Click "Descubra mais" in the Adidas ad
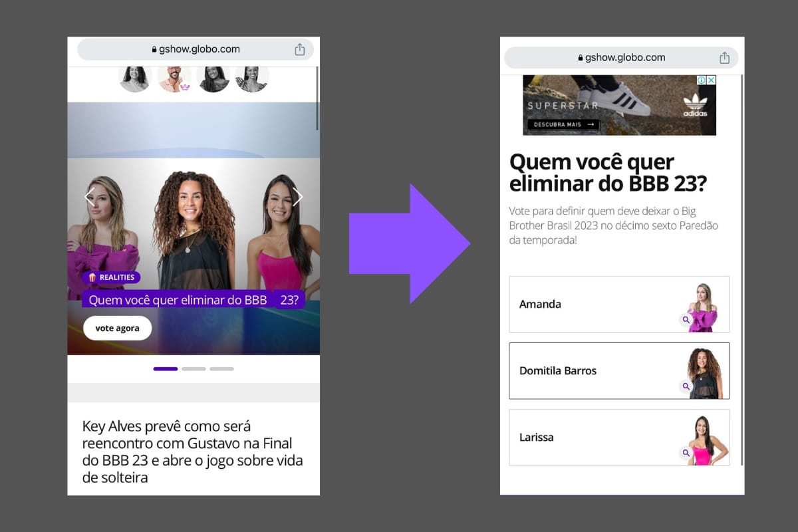798x532 pixels. coord(563,124)
